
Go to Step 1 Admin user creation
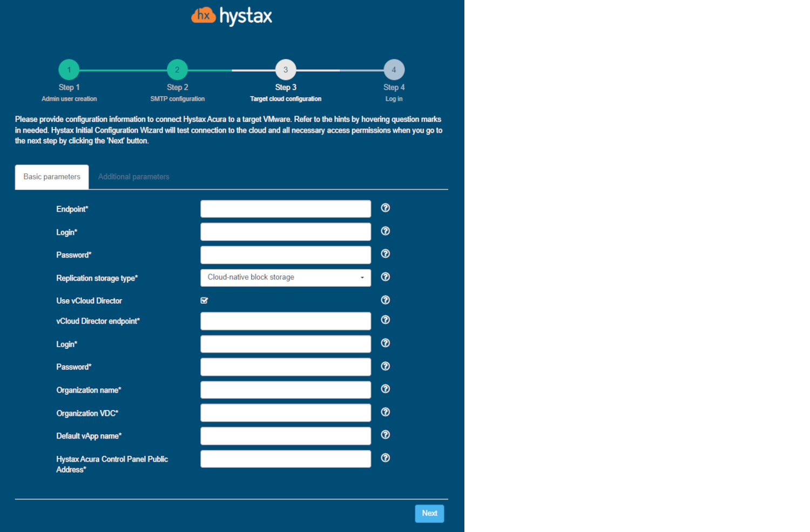click(x=69, y=70)
